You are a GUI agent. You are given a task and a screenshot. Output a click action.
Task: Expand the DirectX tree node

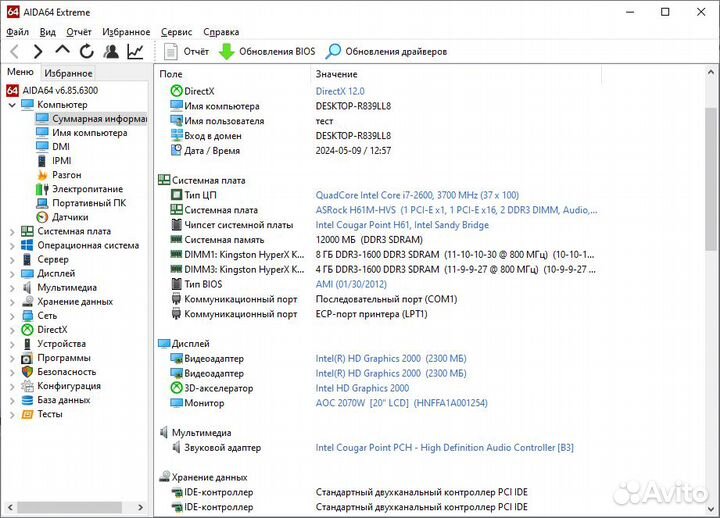(x=12, y=330)
